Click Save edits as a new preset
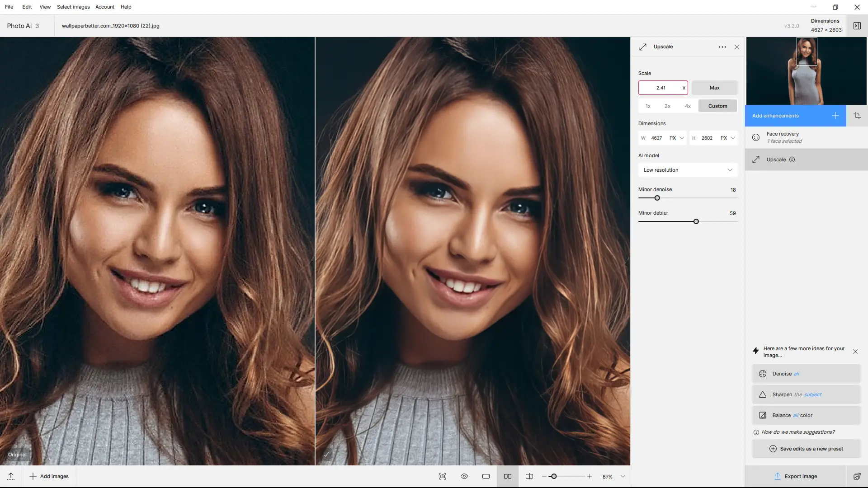 click(x=806, y=449)
